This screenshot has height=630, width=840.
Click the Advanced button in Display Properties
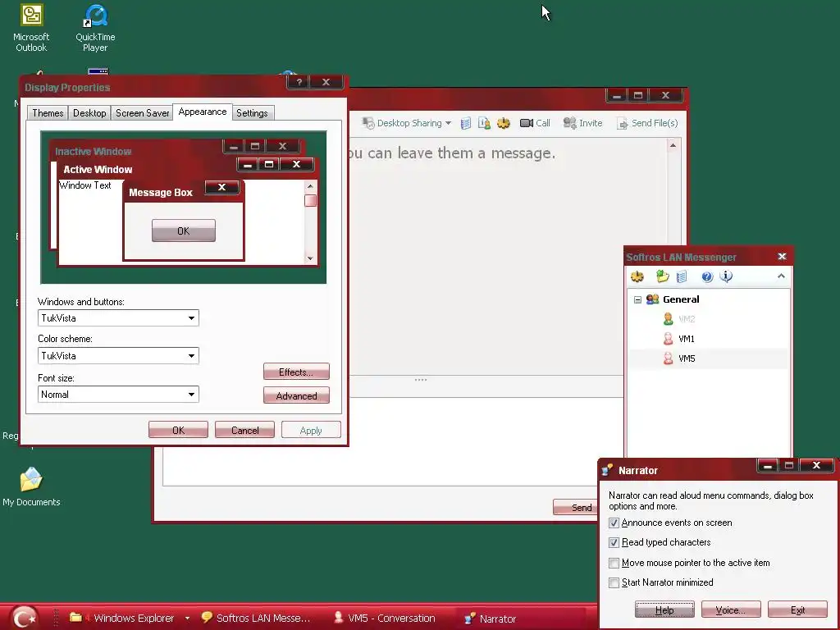[x=296, y=395]
